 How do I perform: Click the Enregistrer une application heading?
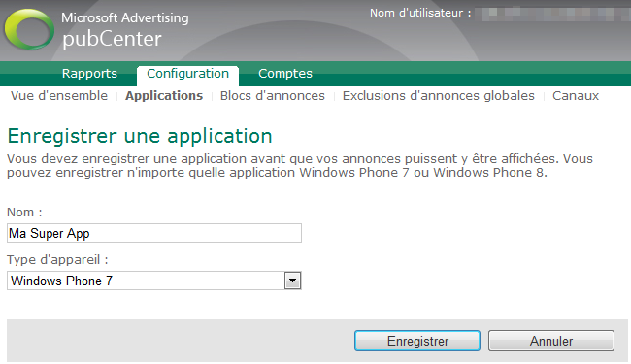[140, 136]
